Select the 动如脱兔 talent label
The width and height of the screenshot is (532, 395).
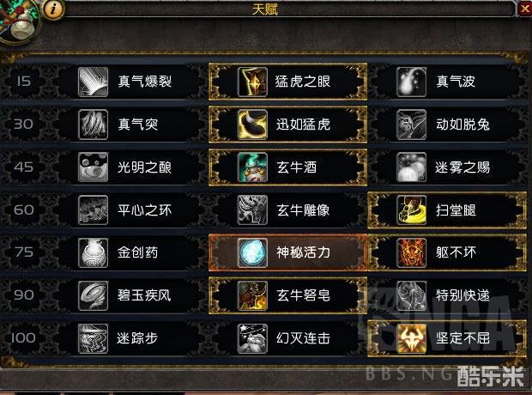pyautogui.click(x=462, y=125)
